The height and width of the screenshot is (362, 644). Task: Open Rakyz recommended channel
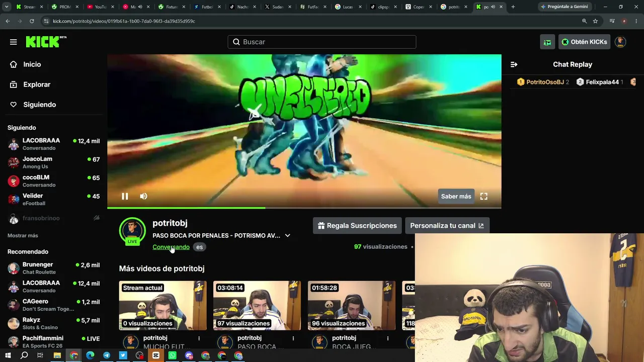[53, 323]
